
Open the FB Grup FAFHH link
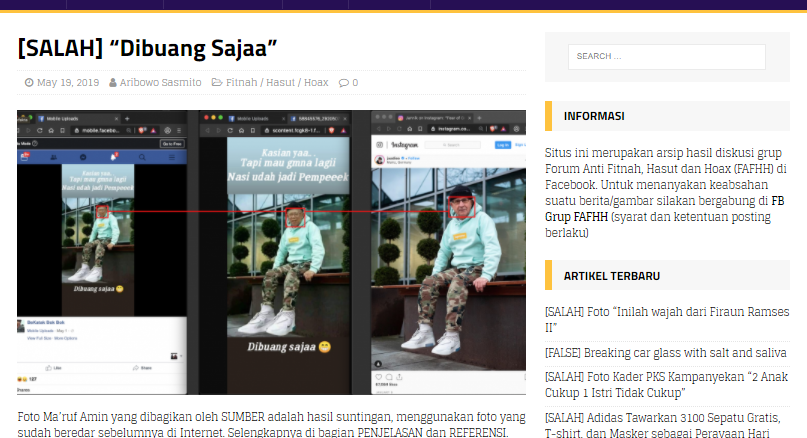point(664,208)
